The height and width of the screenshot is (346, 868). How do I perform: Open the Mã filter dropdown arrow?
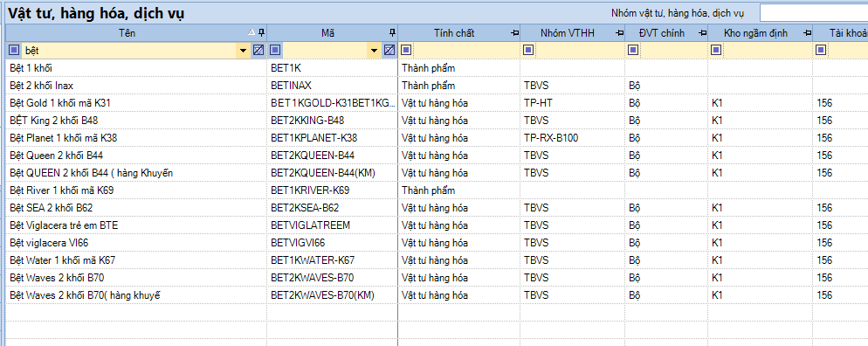click(x=375, y=51)
